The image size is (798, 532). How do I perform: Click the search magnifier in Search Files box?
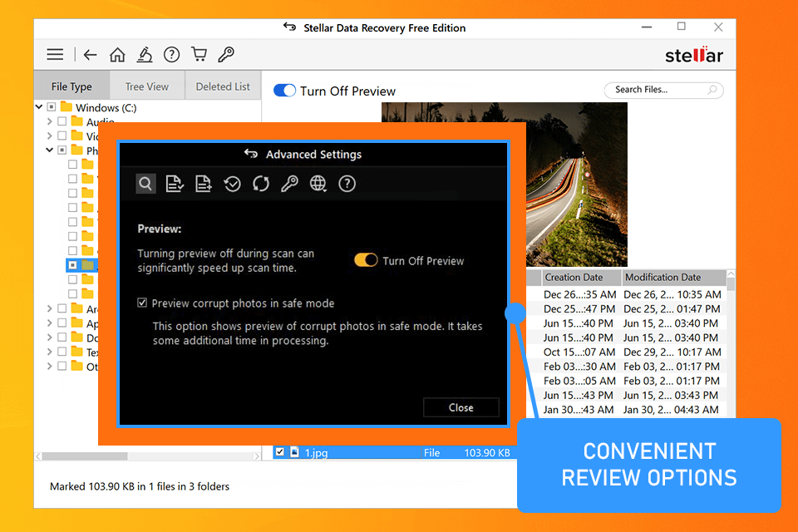712,90
